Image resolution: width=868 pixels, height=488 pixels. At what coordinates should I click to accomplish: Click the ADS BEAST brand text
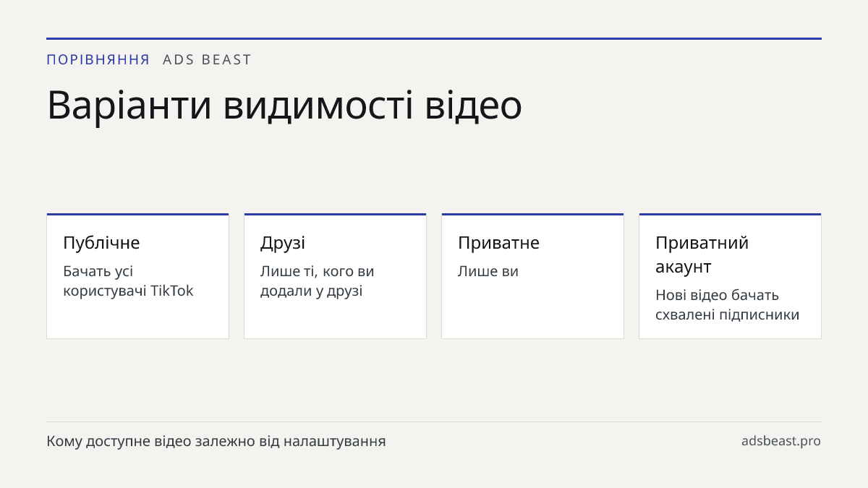click(207, 60)
